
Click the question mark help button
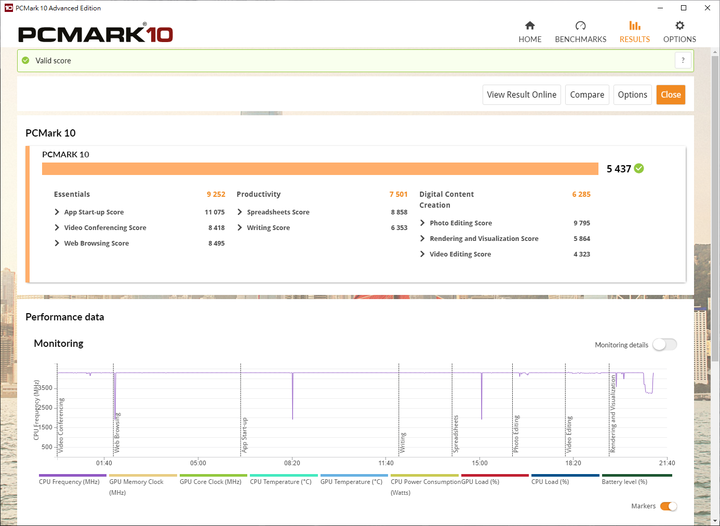coord(683,61)
